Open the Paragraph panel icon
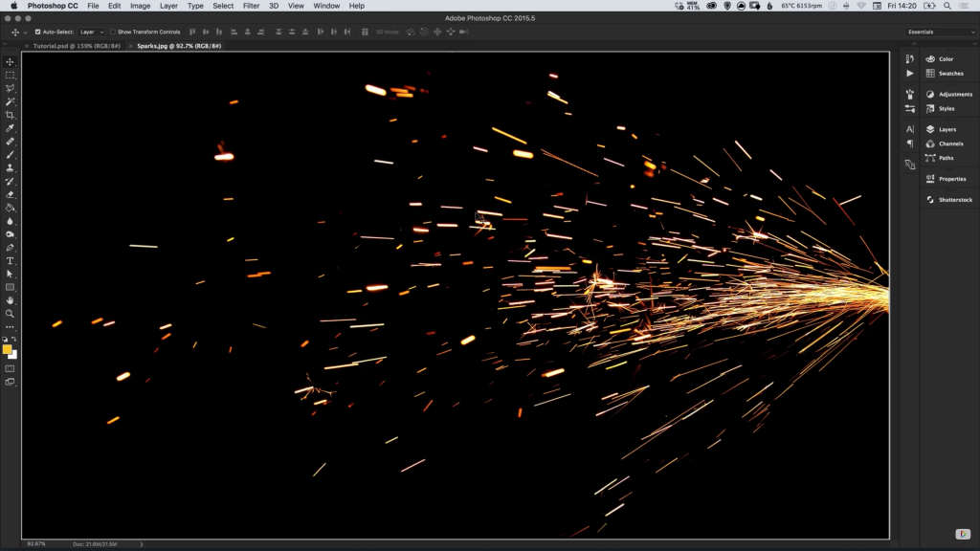 910,143
